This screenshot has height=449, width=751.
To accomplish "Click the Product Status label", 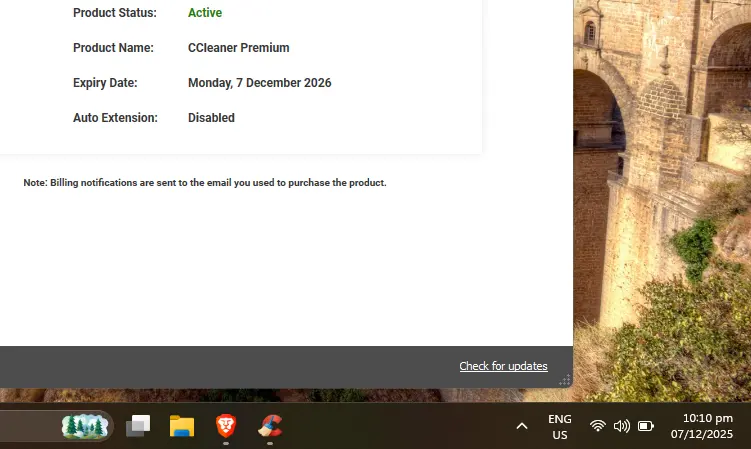I will (x=115, y=13).
